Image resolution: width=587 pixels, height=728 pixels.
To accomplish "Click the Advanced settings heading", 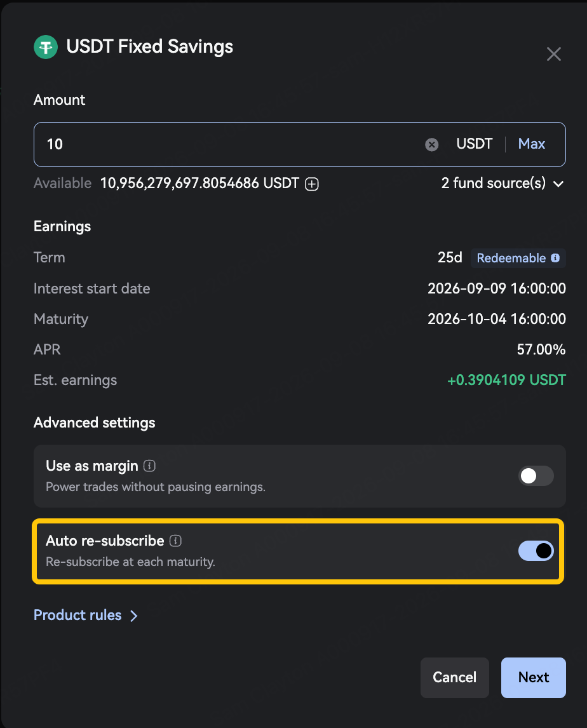I will [94, 423].
